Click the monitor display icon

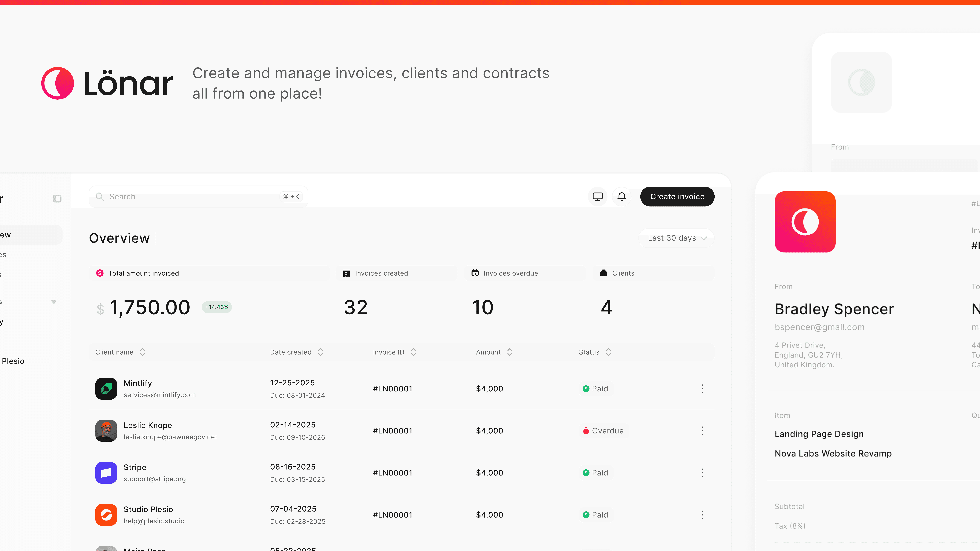[598, 197]
